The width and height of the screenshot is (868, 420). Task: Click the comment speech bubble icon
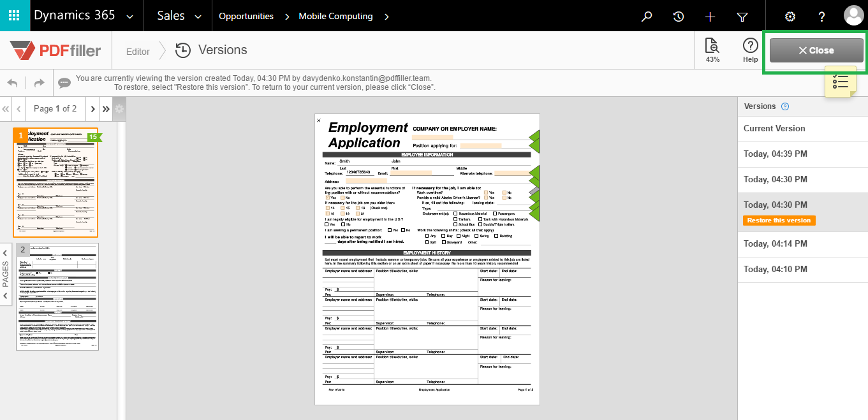64,83
